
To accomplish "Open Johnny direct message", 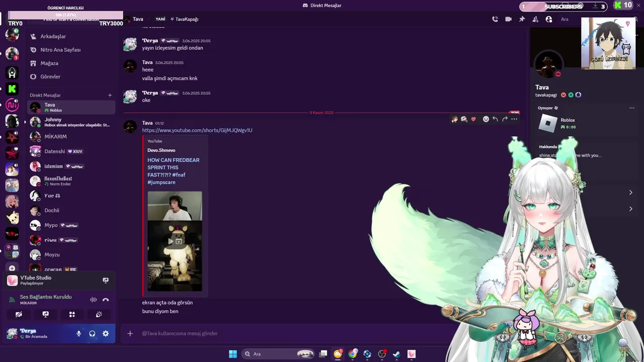I will pos(71,122).
